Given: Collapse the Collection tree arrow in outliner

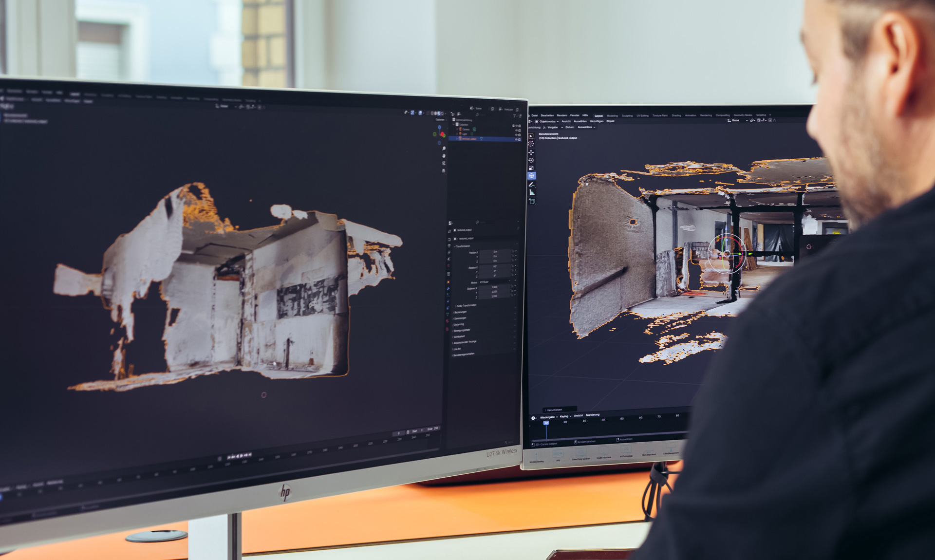Looking at the screenshot, I should click(x=454, y=125).
